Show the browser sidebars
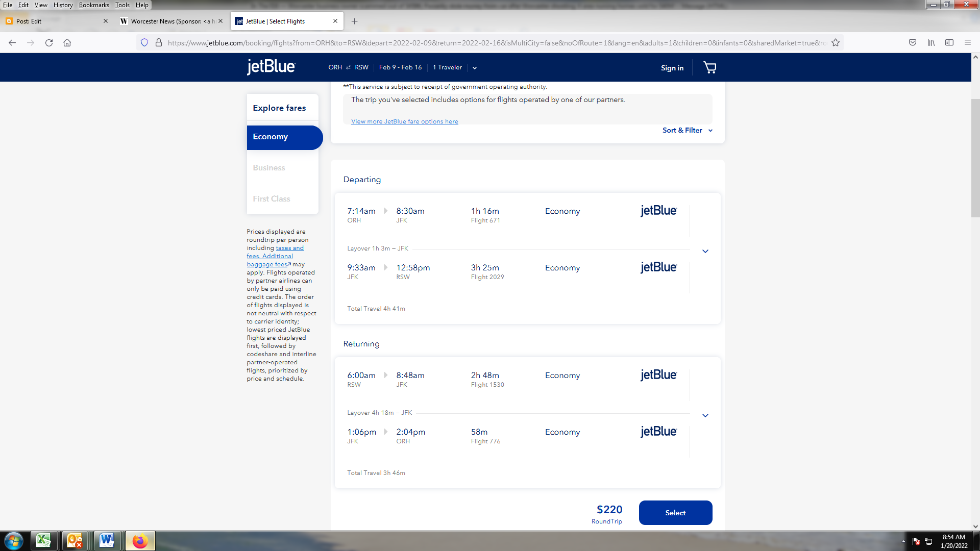 tap(949, 43)
